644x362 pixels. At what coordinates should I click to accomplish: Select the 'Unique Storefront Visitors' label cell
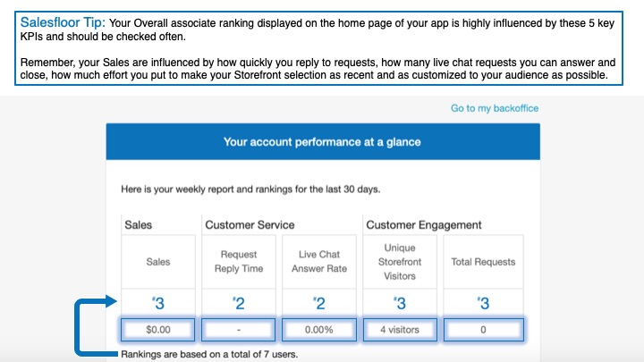click(x=400, y=262)
